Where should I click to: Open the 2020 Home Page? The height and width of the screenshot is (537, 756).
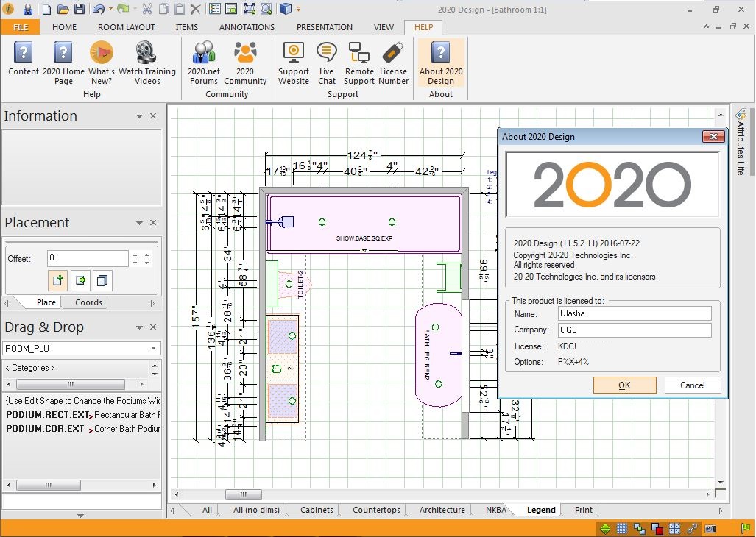63,63
